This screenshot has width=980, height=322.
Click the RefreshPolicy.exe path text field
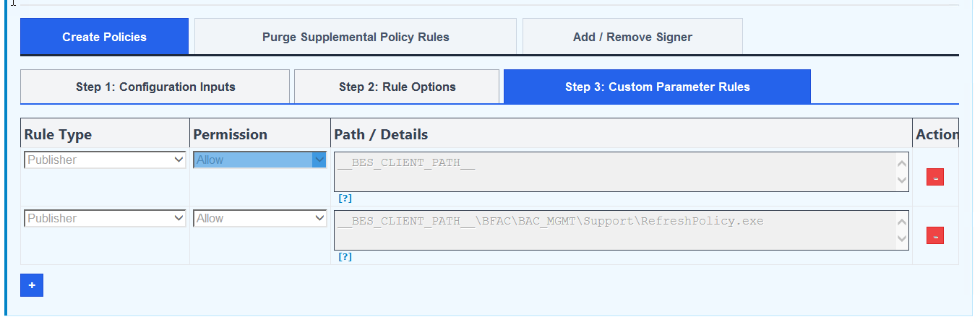coord(622,230)
